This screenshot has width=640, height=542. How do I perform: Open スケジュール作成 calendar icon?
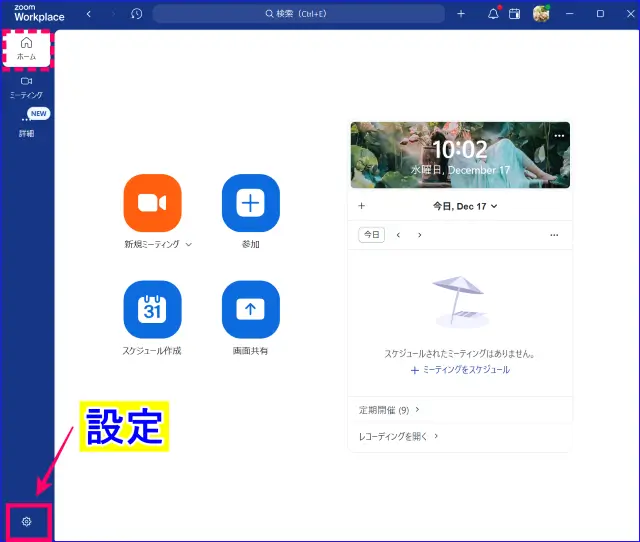pyautogui.click(x=153, y=309)
